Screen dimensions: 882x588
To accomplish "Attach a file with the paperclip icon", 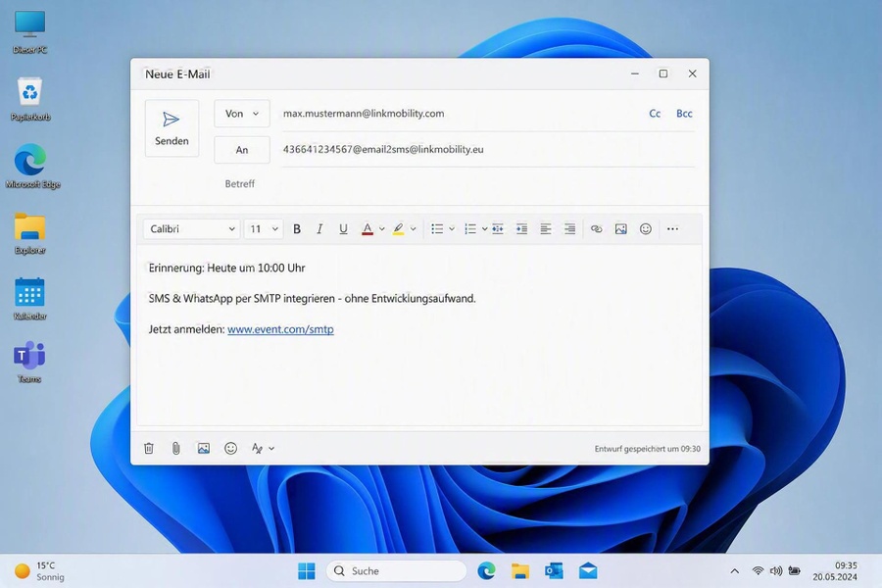I will coord(176,449).
